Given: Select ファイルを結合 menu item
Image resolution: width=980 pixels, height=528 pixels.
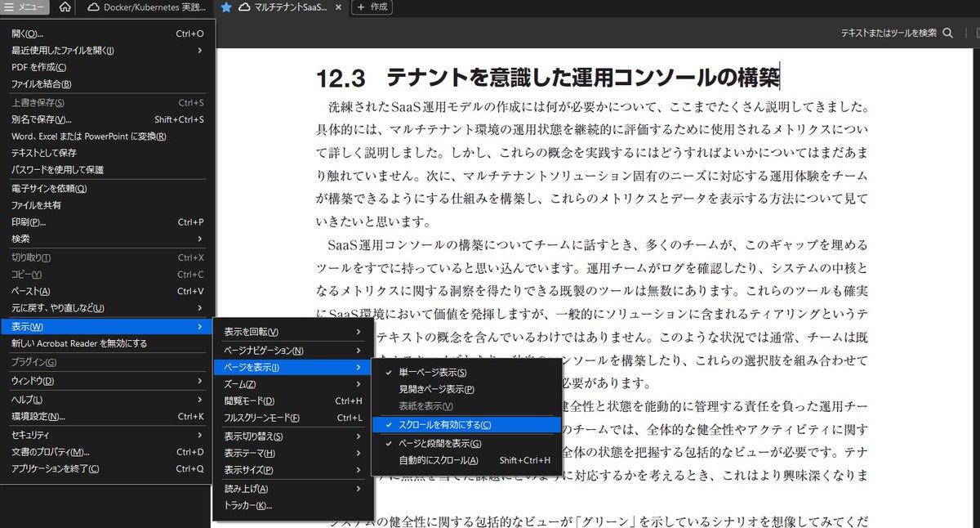Looking at the screenshot, I should (x=108, y=84).
